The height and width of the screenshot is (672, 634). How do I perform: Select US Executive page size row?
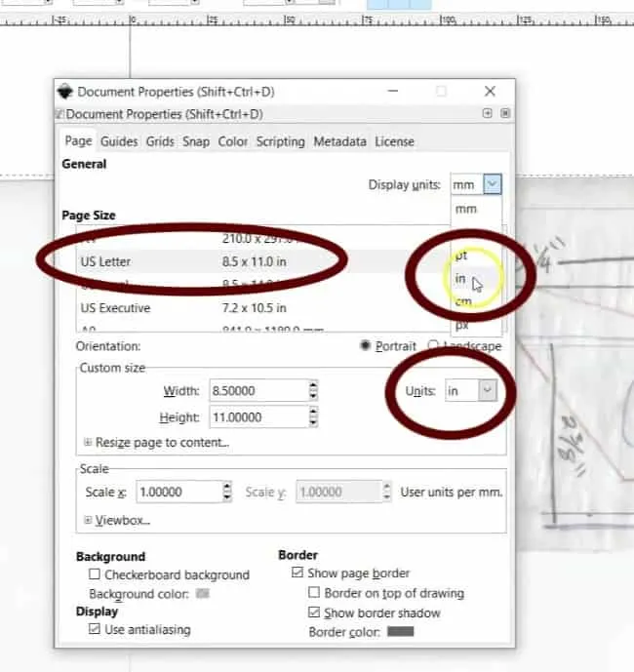point(261,308)
